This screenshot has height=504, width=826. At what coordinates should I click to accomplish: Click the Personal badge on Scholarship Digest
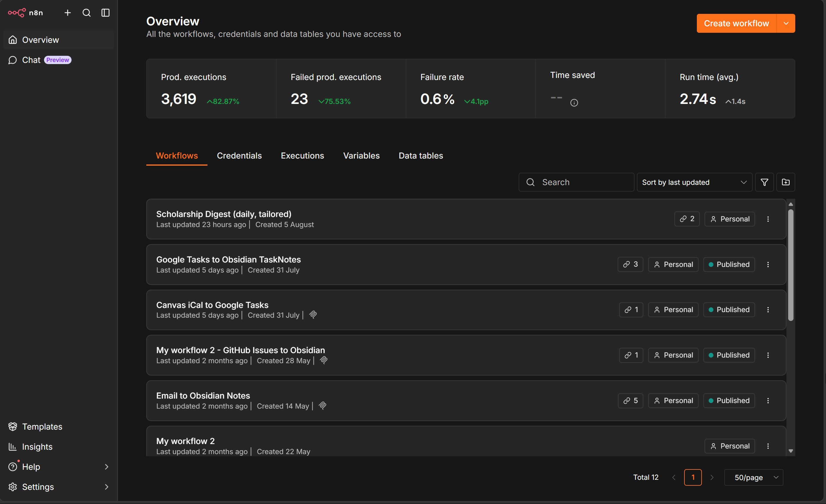click(x=730, y=219)
